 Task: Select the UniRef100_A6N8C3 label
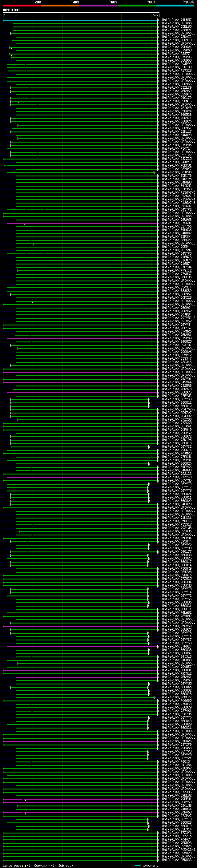[x=177, y=860]
